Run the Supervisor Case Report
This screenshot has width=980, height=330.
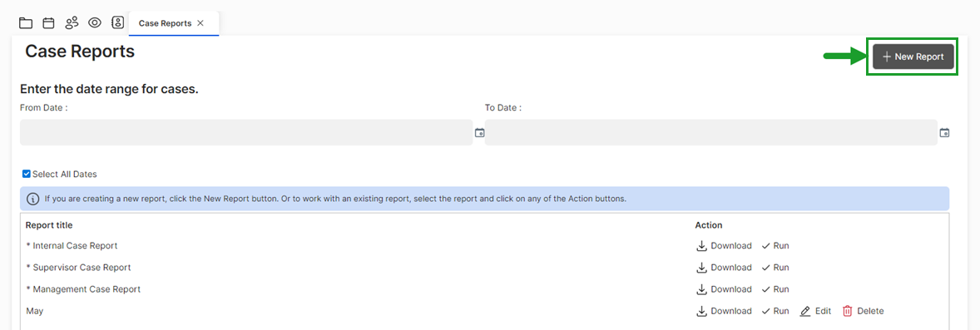tap(775, 268)
